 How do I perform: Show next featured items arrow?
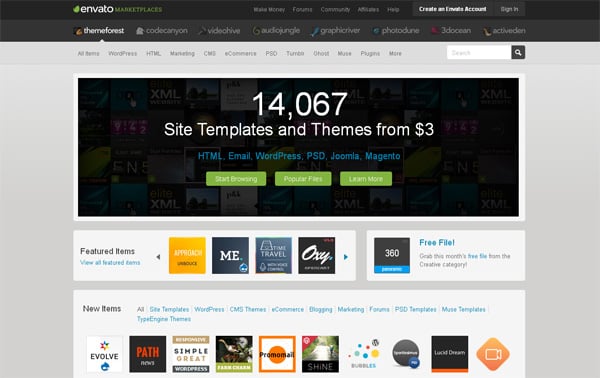346,257
